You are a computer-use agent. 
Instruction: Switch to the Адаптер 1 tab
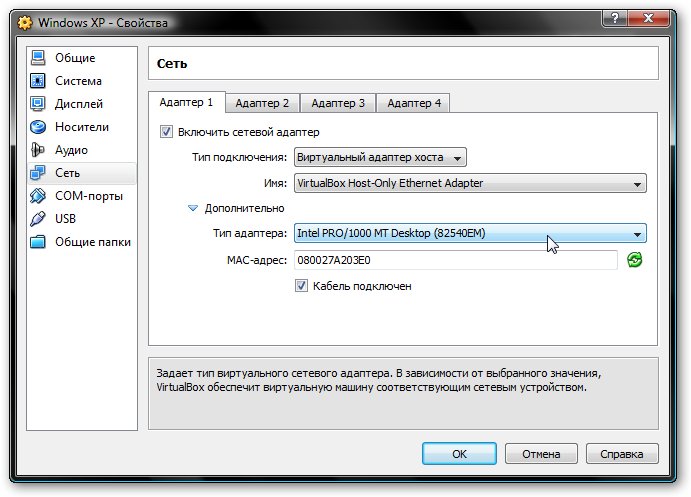point(186,102)
